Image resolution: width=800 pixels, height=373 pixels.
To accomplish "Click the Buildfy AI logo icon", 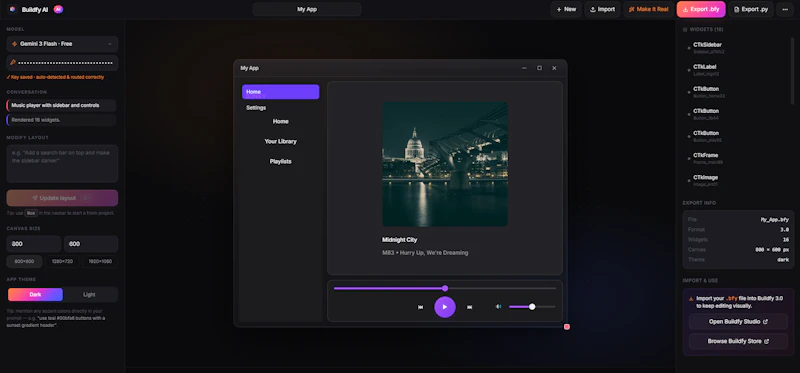I will [x=12, y=9].
